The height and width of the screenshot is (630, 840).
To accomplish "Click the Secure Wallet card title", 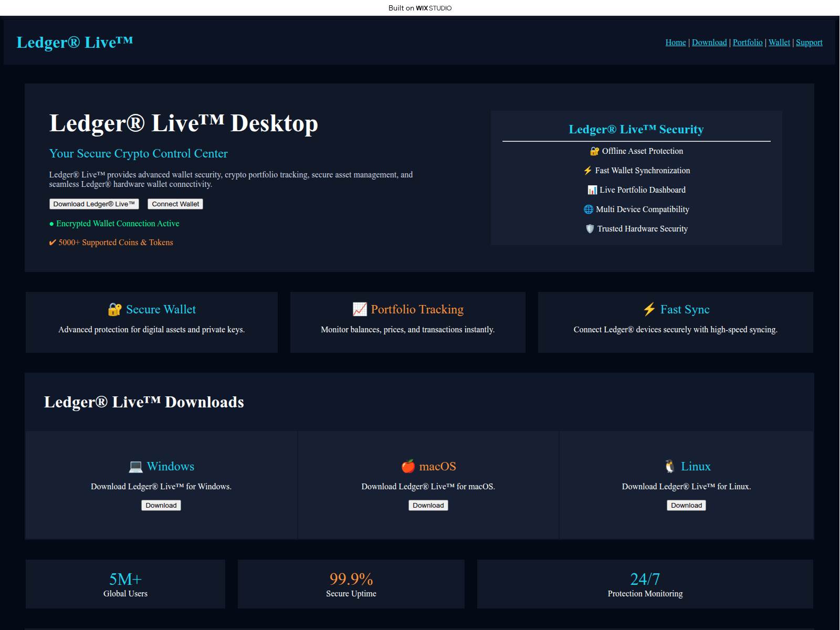I will pos(161,310).
